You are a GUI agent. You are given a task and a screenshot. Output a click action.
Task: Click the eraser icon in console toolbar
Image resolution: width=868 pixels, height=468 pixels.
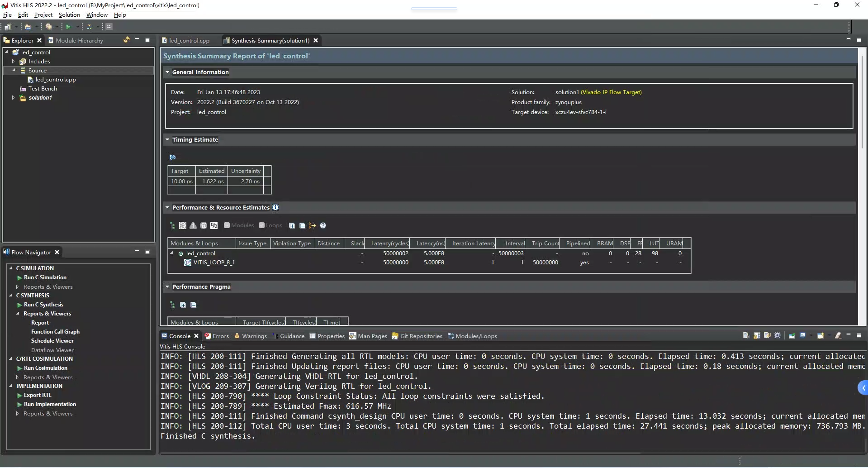click(838, 335)
